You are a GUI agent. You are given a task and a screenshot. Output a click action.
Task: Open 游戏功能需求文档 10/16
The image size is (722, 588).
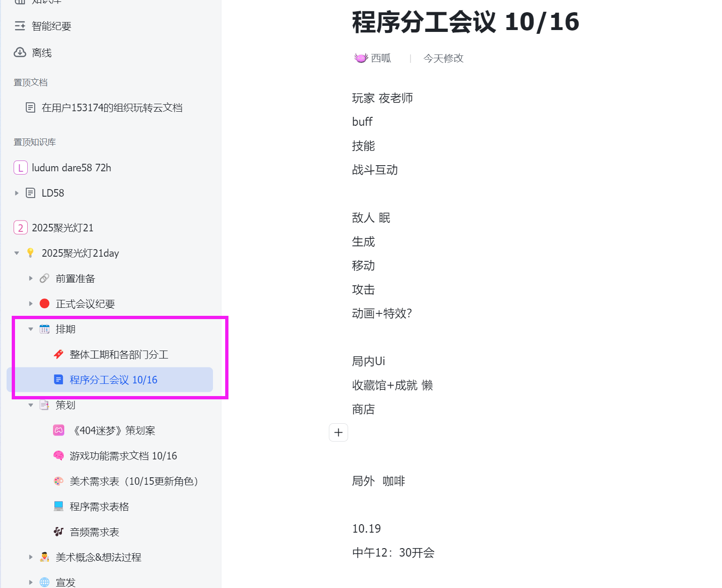point(123,456)
